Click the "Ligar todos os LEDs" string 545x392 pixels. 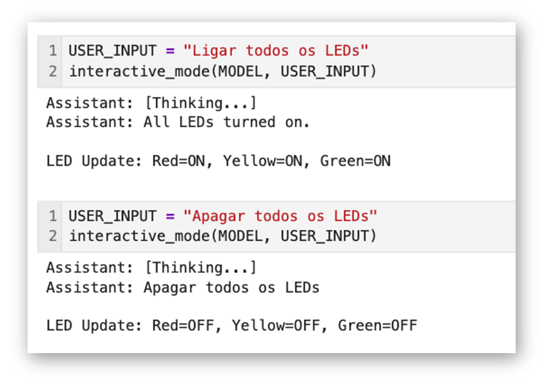(276, 51)
